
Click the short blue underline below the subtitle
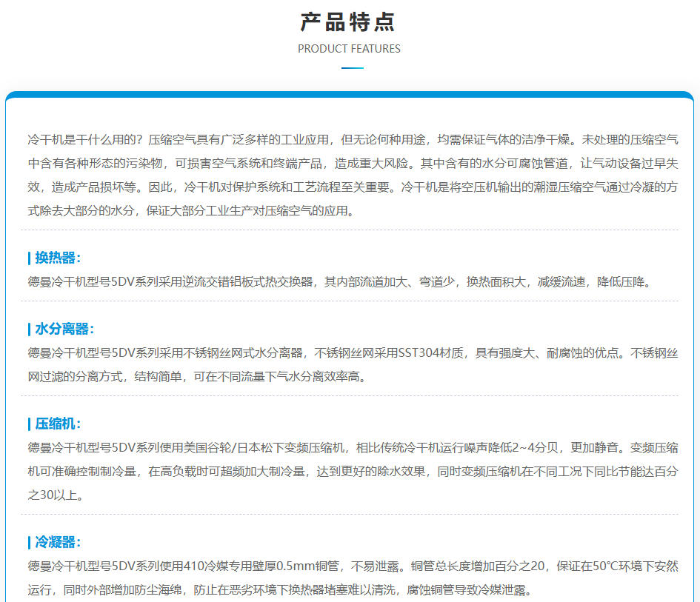click(352, 68)
